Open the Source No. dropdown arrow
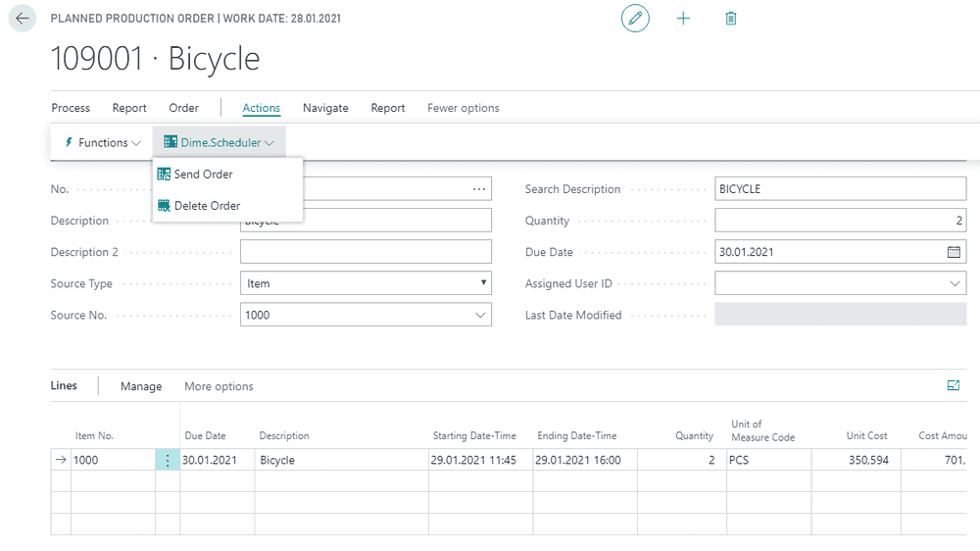The width and height of the screenshot is (980, 551). tap(480, 316)
